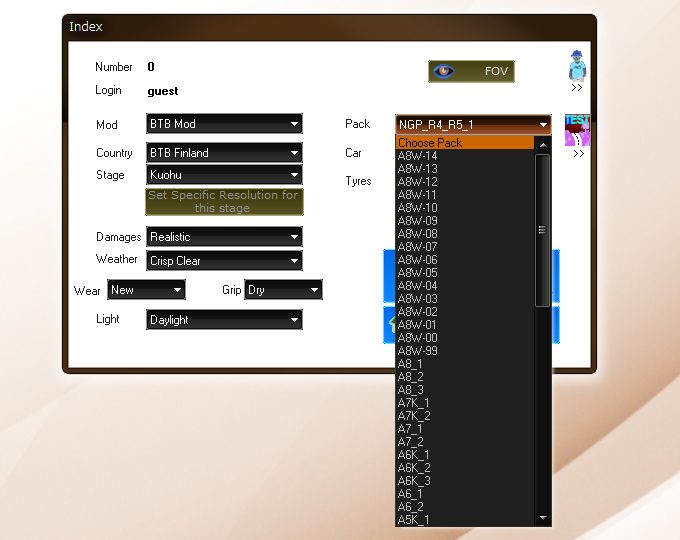Click the TEST thumbnail icon beside Pack

pos(577,130)
